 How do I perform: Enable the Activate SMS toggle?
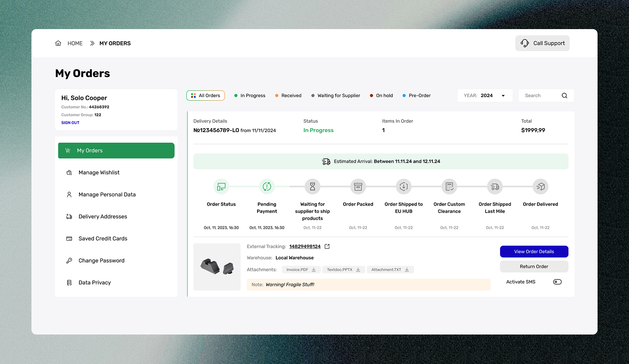[557, 281]
